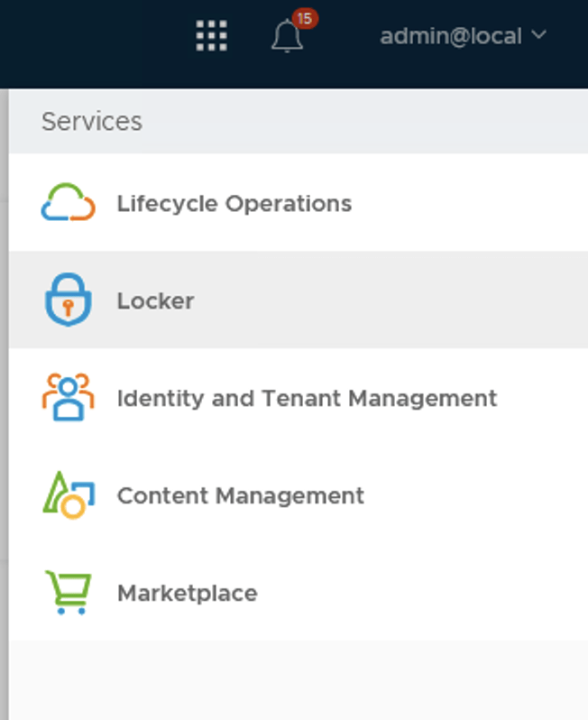Click the dark top header bar's empty left area

coord(81,41)
